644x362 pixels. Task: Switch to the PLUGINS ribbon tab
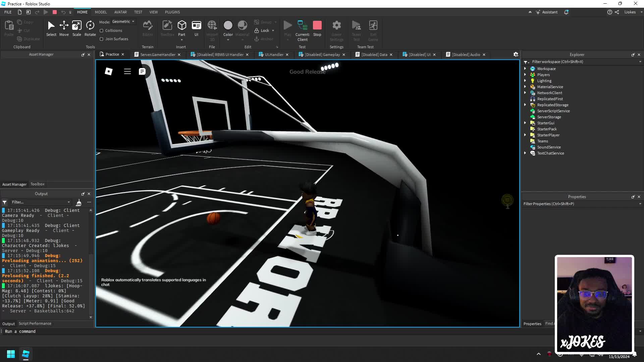[172, 12]
